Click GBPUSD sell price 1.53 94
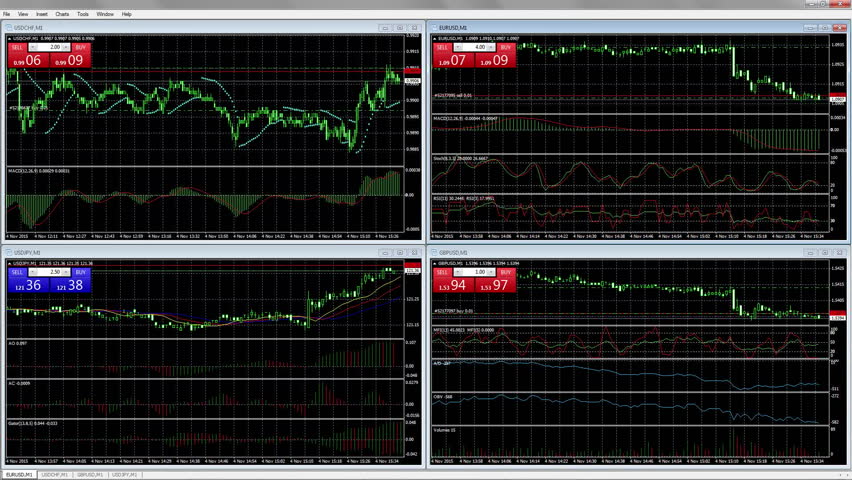The height and width of the screenshot is (480, 852). (453, 285)
